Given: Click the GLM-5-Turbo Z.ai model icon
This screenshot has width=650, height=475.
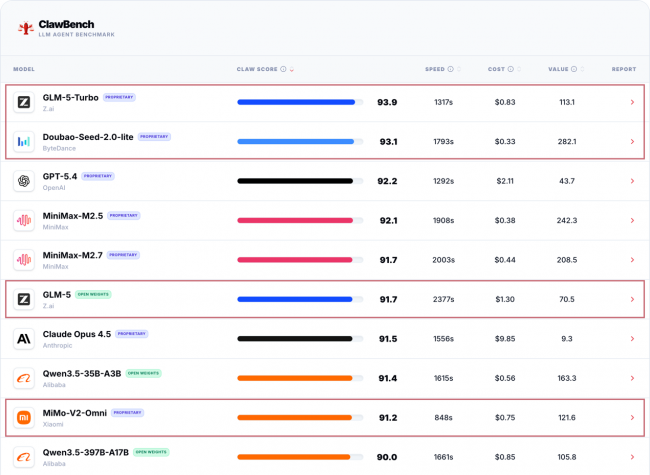Looking at the screenshot, I should click(x=24, y=102).
